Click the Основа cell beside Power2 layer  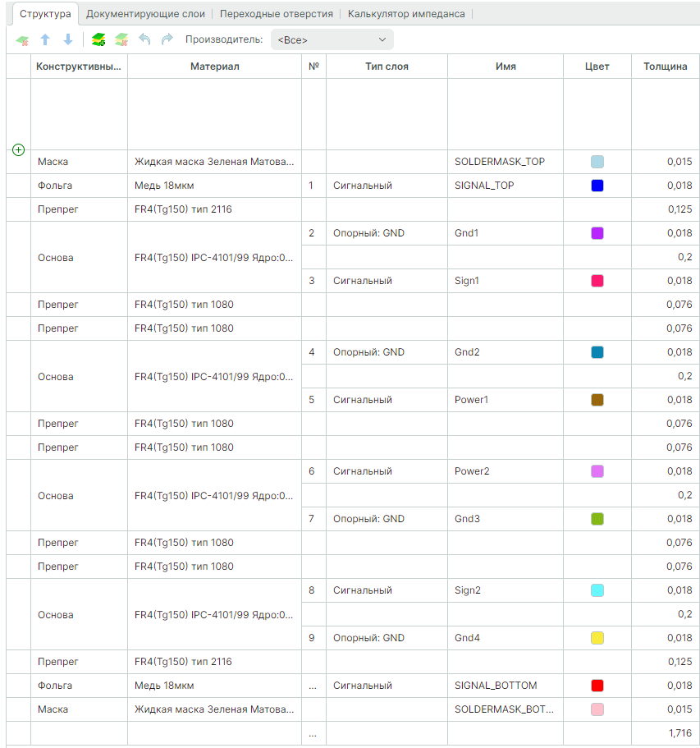(x=79, y=495)
